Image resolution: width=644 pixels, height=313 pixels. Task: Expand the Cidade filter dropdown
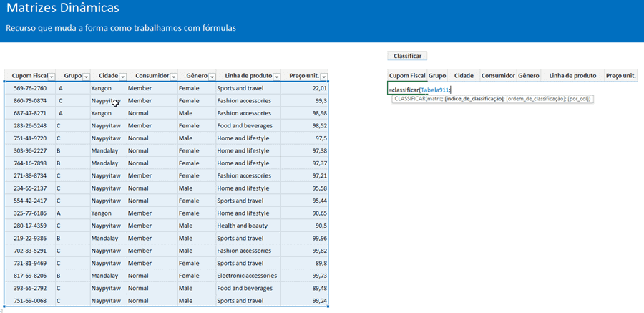122,77
